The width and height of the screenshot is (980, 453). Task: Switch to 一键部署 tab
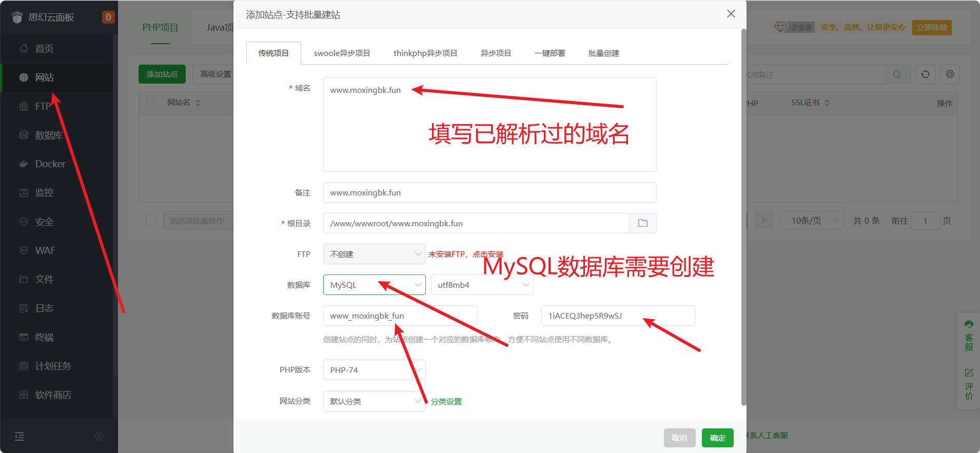coord(550,53)
